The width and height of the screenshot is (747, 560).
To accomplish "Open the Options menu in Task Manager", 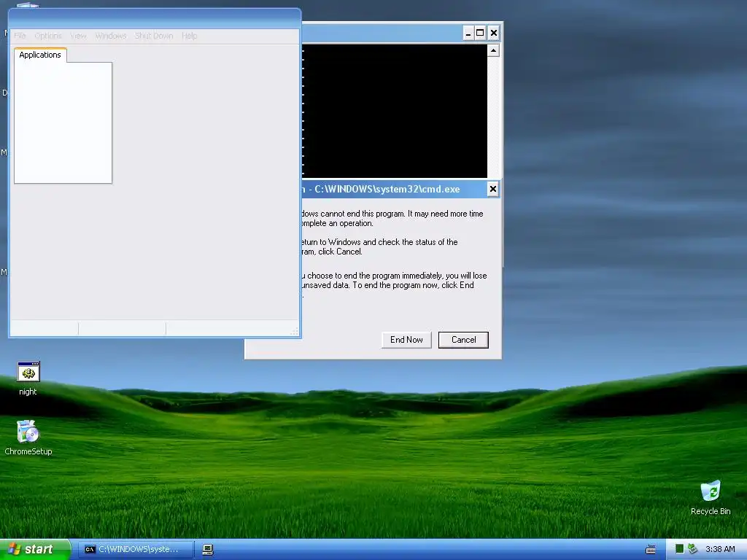I will (48, 36).
